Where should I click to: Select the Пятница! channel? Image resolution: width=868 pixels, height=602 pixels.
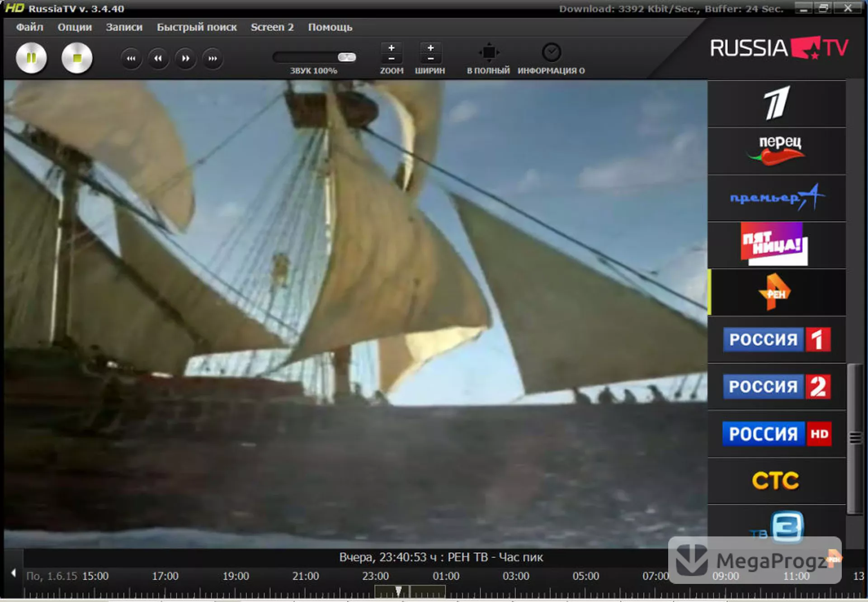tap(777, 245)
